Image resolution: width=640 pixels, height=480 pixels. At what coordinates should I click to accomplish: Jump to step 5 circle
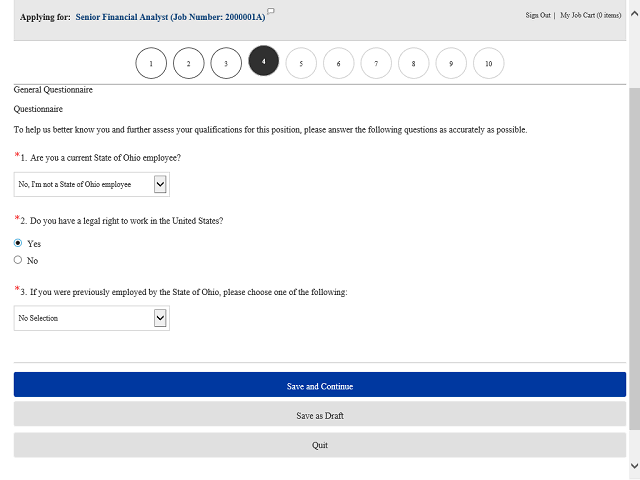301,63
